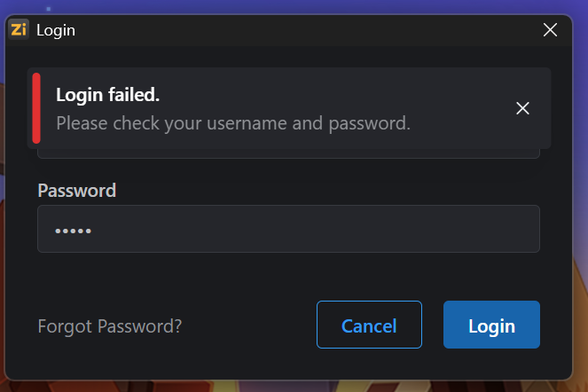The image size is (588, 392).
Task: Click the "Login" window title text
Action: (x=56, y=30)
